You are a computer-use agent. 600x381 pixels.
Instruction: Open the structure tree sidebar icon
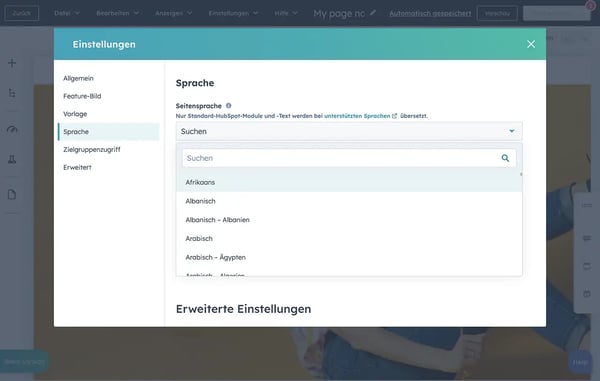click(x=12, y=93)
